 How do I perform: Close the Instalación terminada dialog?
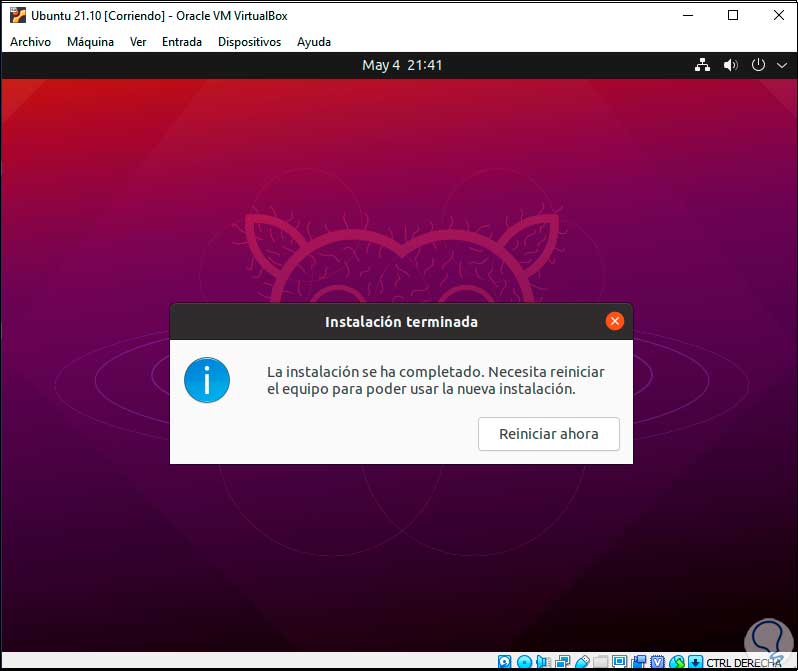click(x=614, y=321)
